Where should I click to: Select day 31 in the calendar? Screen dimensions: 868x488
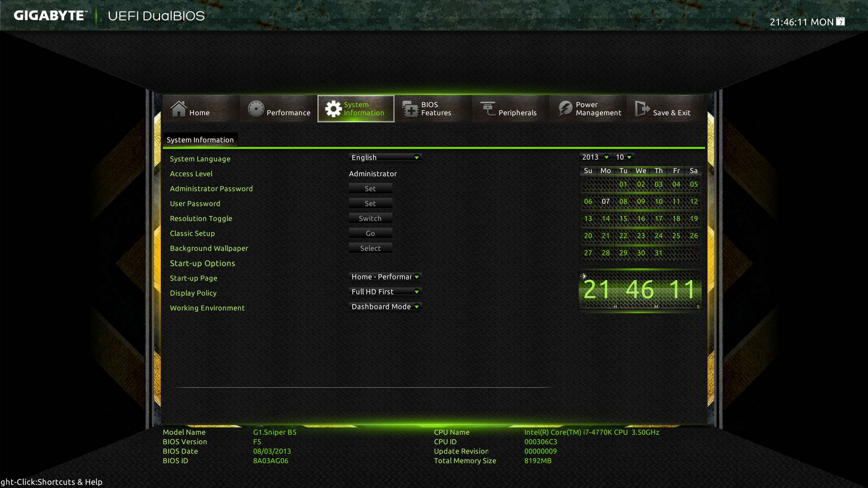(x=659, y=253)
